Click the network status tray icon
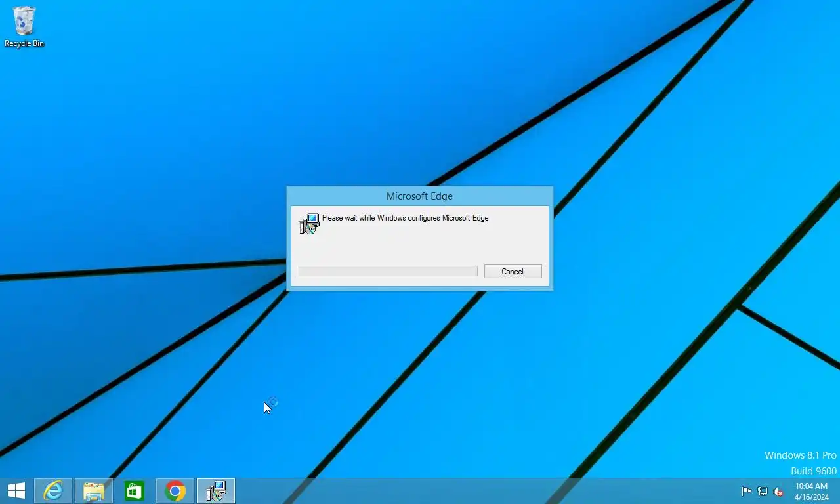840x504 pixels. (763, 492)
